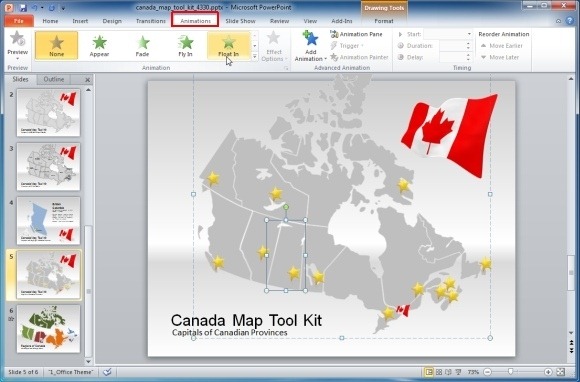Open Customize Quick Access Toolbar dropdown
Viewport: 580px width, 382px height.
point(63,8)
